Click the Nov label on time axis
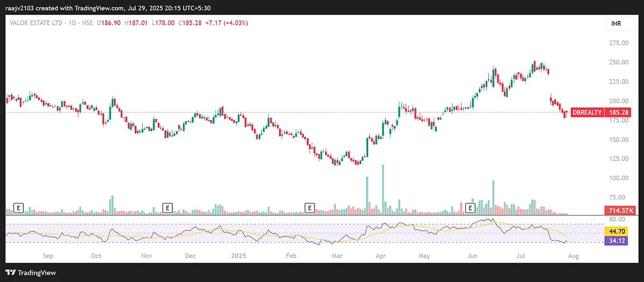The height and width of the screenshot is (282, 644). pos(148,256)
